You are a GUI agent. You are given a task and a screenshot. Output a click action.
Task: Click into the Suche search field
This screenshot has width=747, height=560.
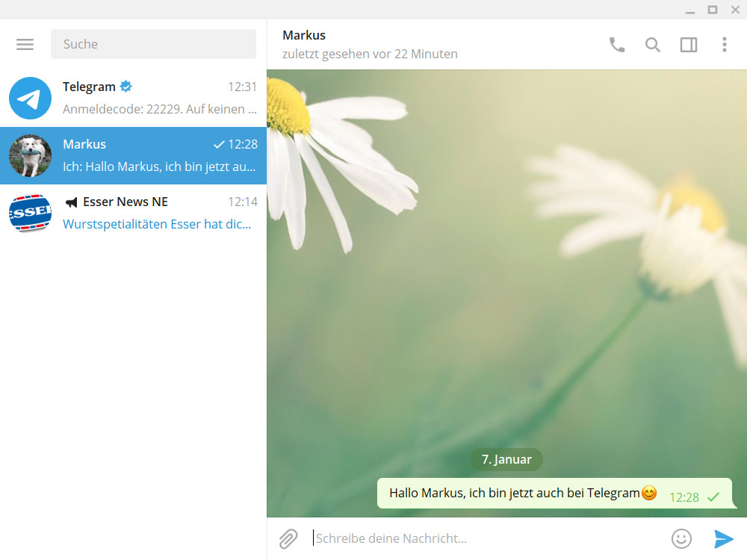pos(153,44)
